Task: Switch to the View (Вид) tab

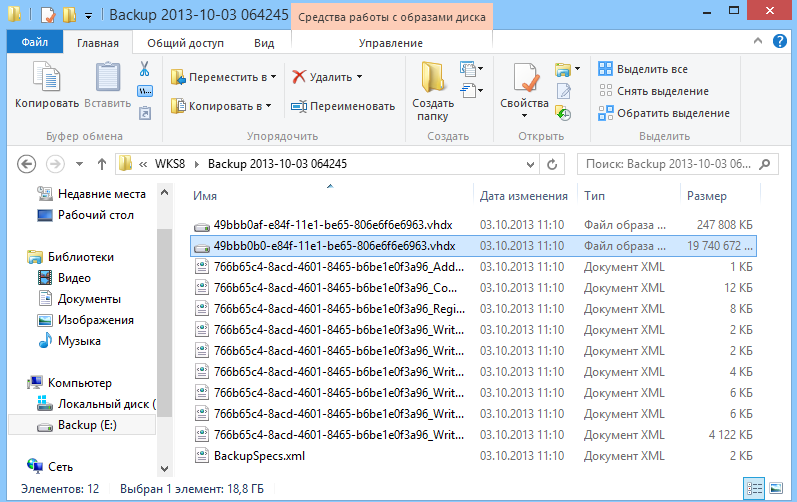Action: pyautogui.click(x=264, y=43)
